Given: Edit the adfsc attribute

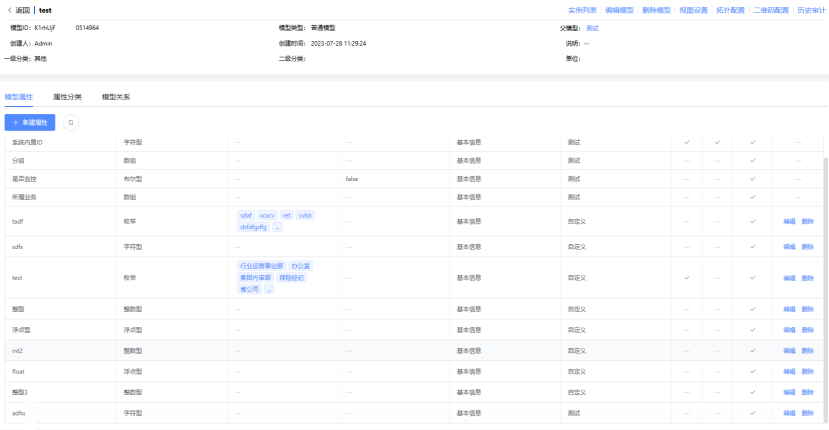Looking at the screenshot, I should click(x=789, y=413).
